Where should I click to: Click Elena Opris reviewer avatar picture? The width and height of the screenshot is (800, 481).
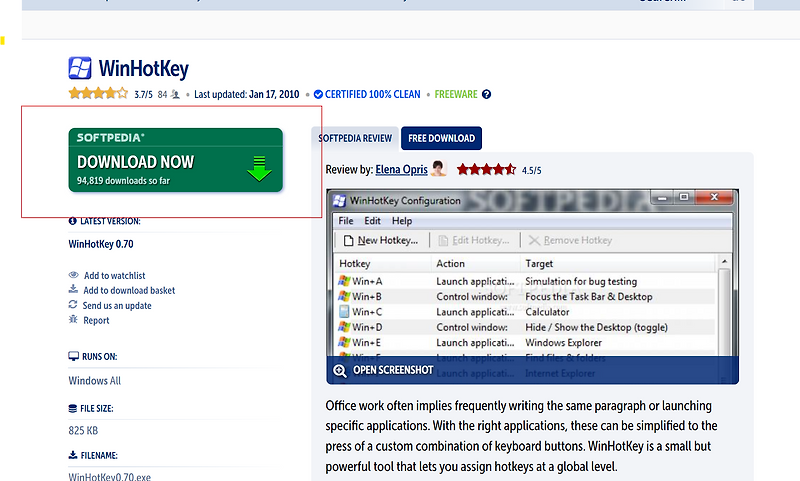[x=438, y=168]
